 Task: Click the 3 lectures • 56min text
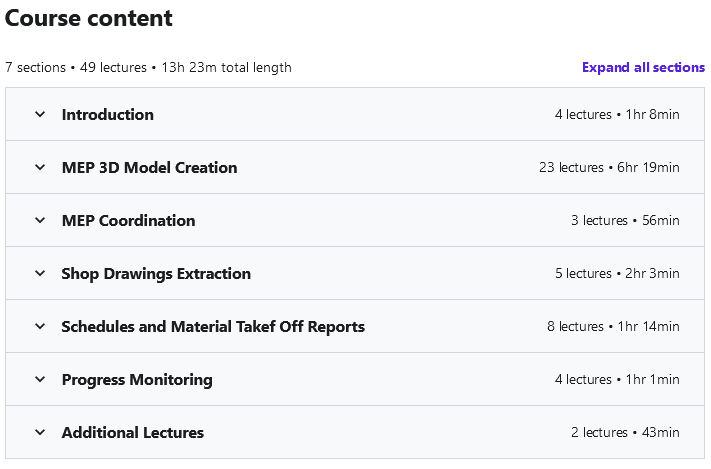point(625,220)
